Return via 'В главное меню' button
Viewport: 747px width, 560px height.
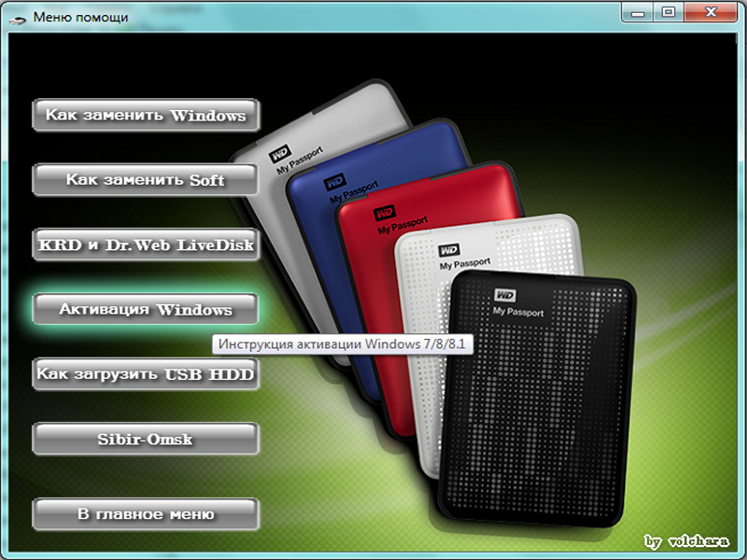[146, 514]
